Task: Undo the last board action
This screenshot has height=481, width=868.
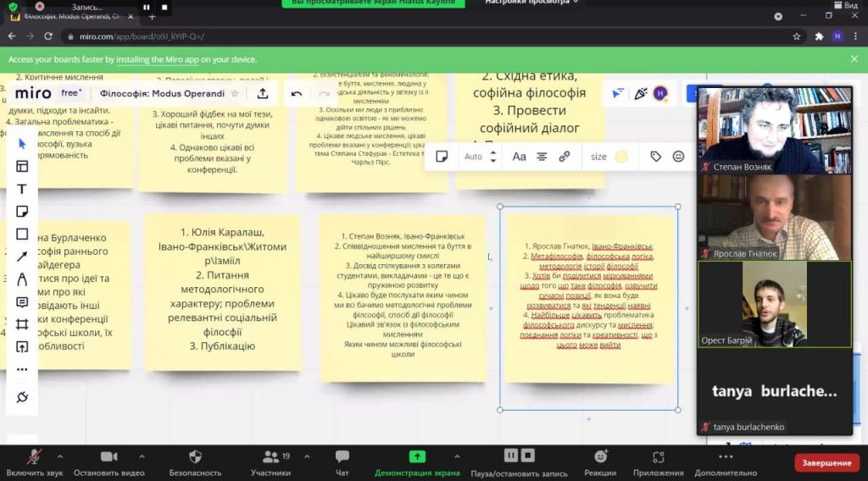Action: click(x=296, y=94)
